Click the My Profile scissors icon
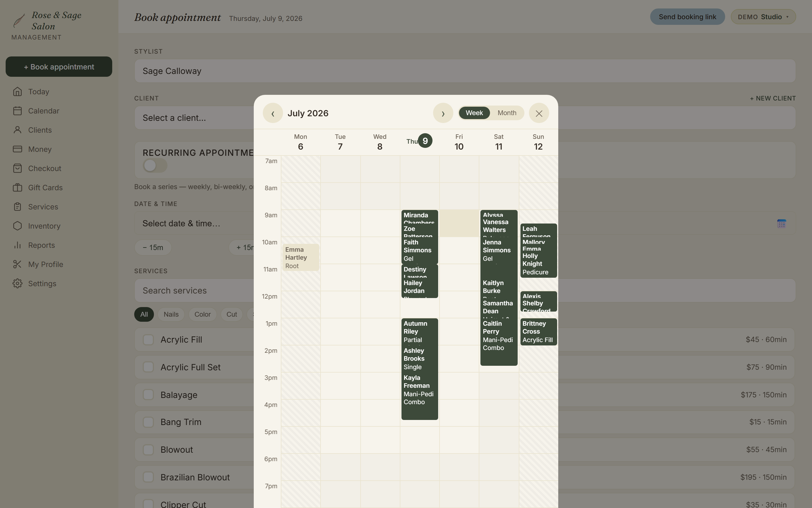This screenshot has height=508, width=812. coord(17,264)
